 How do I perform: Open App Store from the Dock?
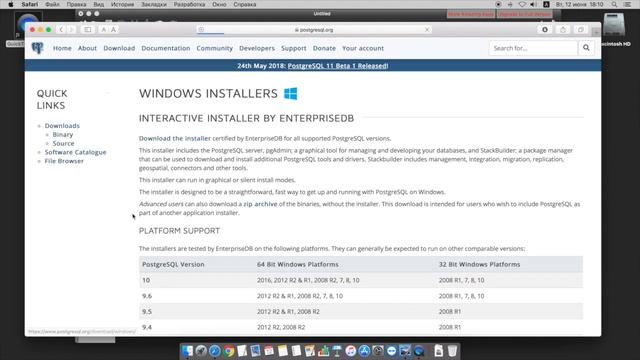(x=364, y=351)
